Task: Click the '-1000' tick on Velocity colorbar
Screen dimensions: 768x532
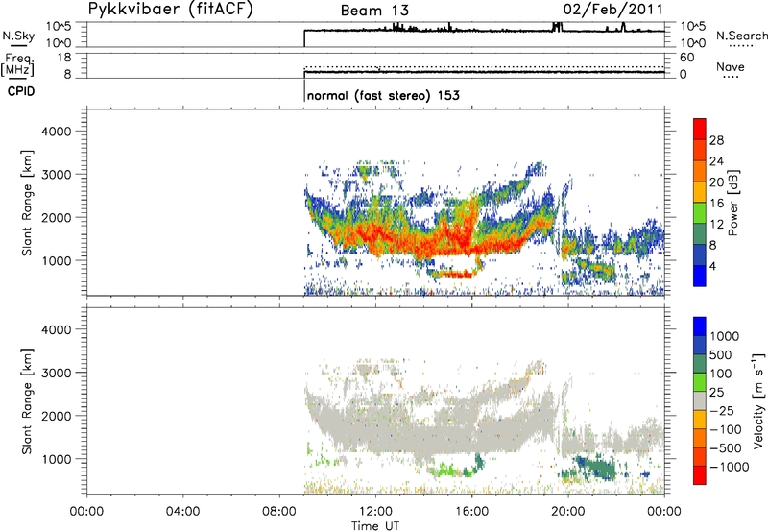Action: coord(730,467)
